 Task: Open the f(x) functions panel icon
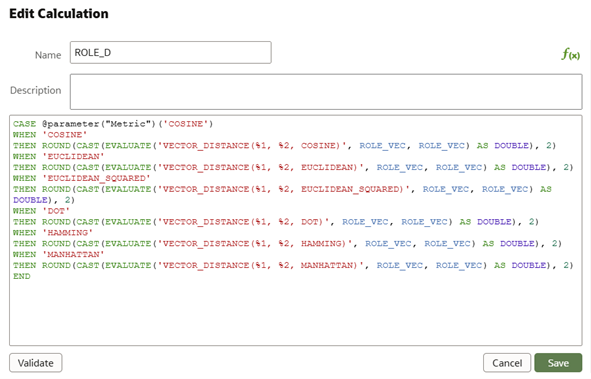click(x=570, y=55)
